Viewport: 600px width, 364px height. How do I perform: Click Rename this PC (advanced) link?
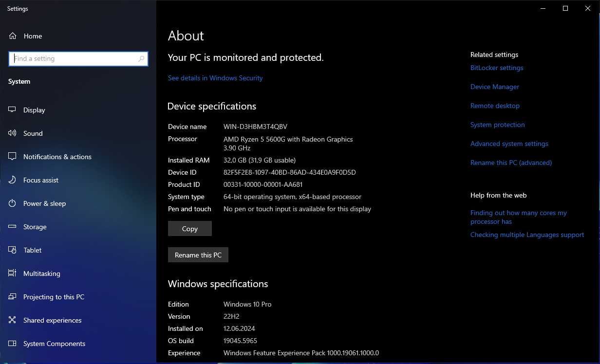tap(511, 163)
